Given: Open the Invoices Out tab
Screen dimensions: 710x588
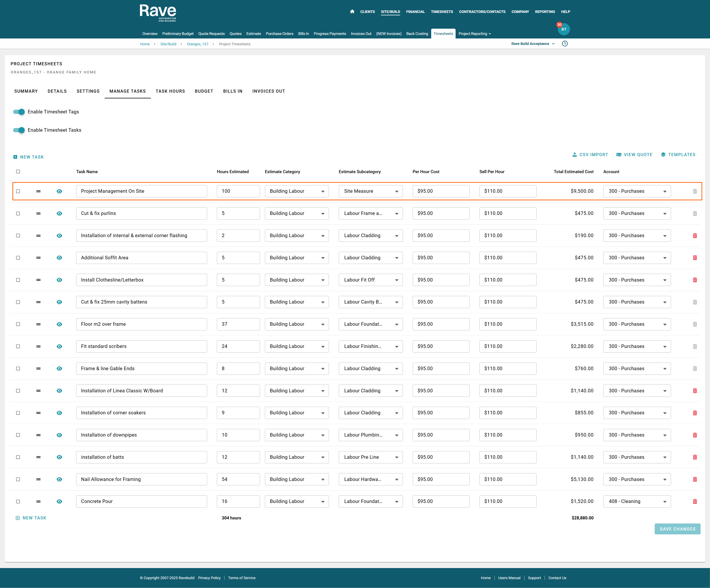Looking at the screenshot, I should point(268,91).
